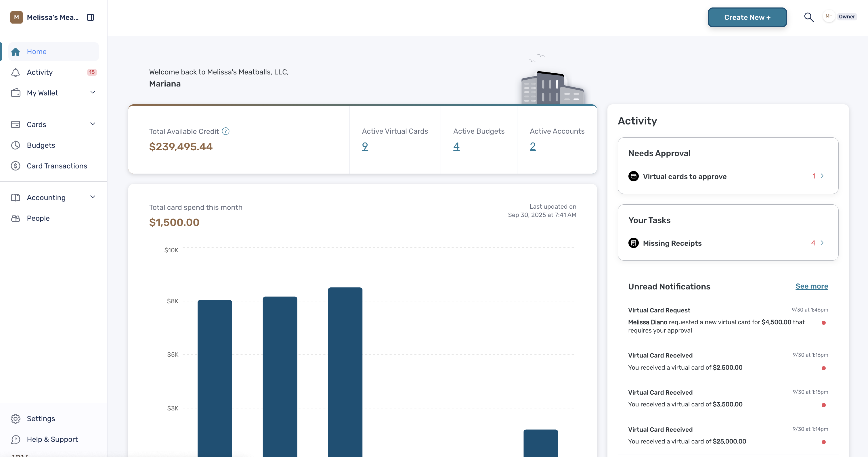This screenshot has height=457, width=868.
Task: Collapse the sidebar panel icon
Action: tap(90, 17)
